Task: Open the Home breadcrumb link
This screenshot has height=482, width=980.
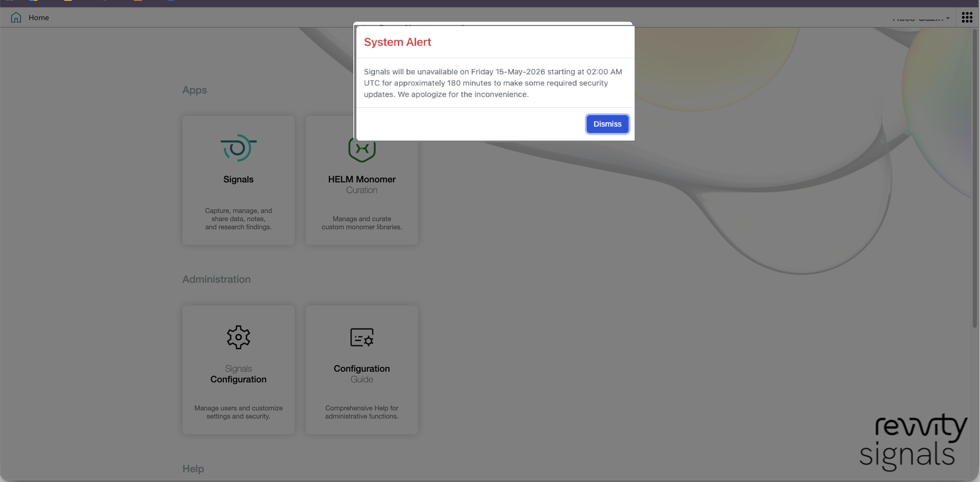Action: [x=39, y=18]
